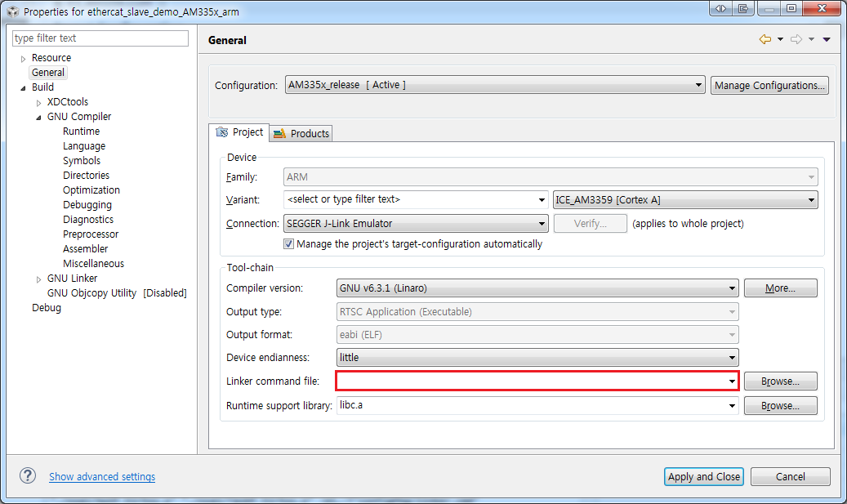The image size is (847, 504).
Task: Select Preprocessor compiler settings
Action: (91, 234)
